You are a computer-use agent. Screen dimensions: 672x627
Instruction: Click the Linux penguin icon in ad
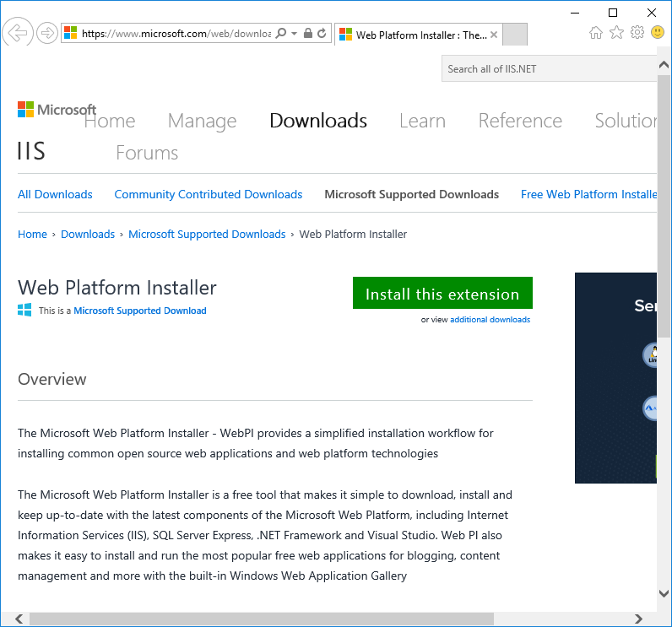coord(651,354)
